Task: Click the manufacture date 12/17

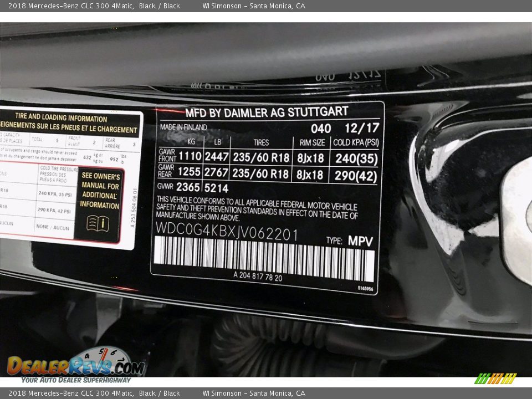Action: tap(362, 128)
